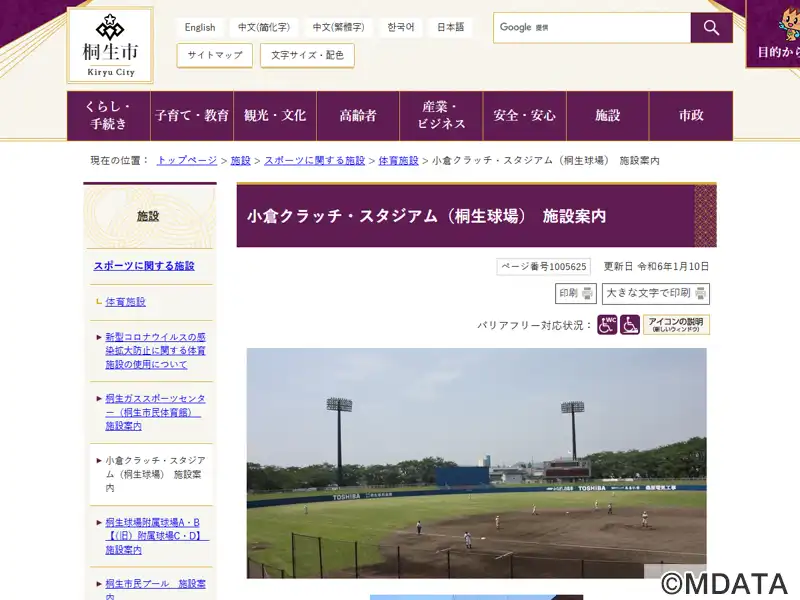Screen dimensions: 800x600
Task: Click the wheelchair-accessible toilet icon
Action: click(607, 324)
